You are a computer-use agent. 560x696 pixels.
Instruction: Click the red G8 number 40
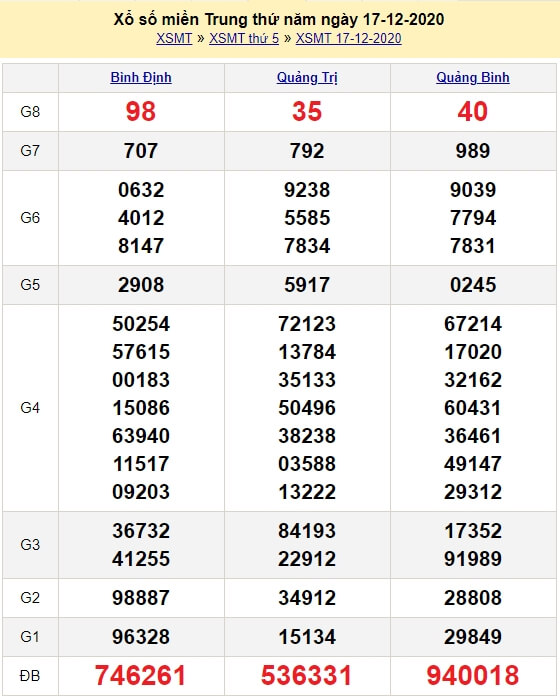pyautogui.click(x=473, y=111)
